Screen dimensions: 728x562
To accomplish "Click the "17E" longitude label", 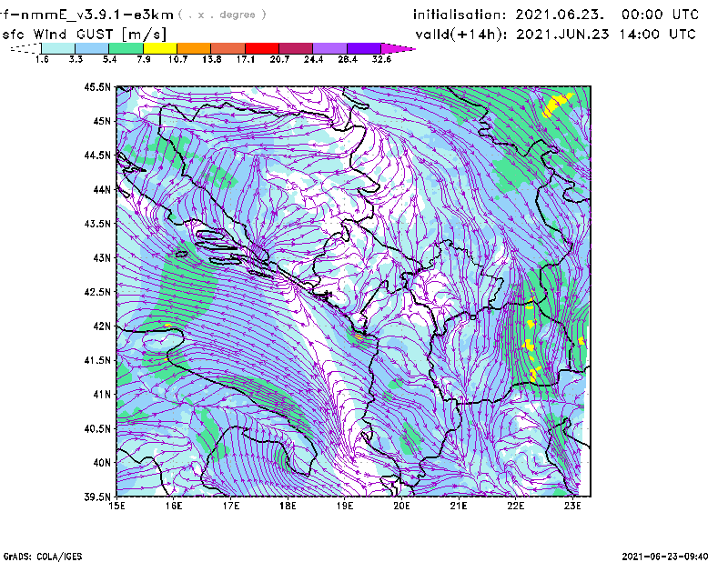I will tap(231, 506).
